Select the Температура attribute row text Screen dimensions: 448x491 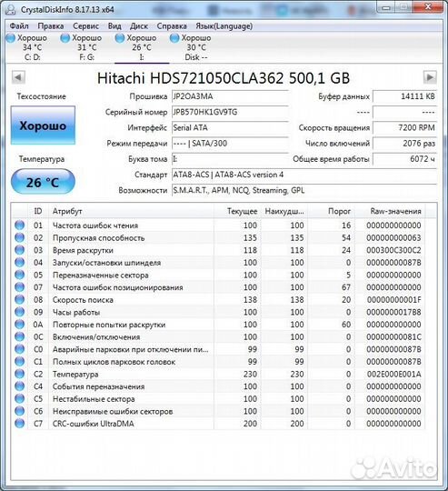click(x=75, y=375)
